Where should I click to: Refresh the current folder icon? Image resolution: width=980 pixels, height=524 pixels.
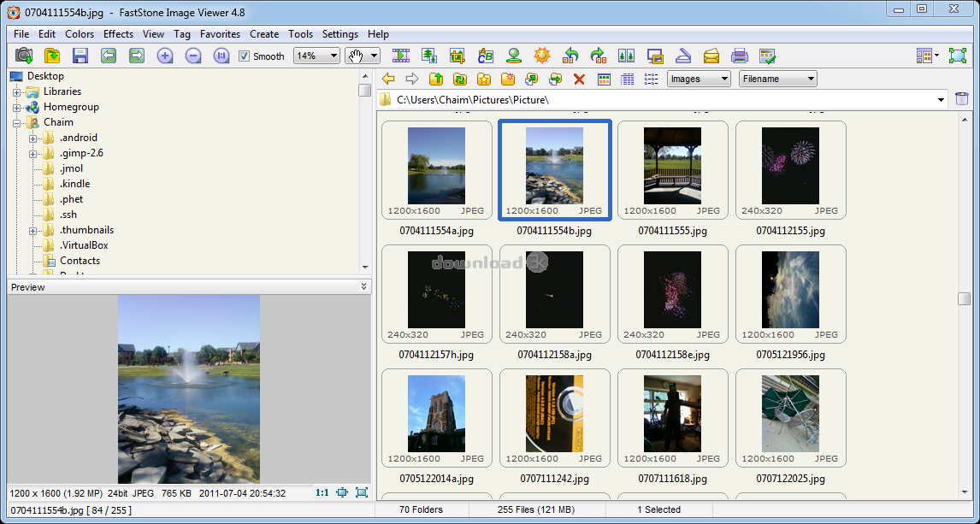(460, 79)
